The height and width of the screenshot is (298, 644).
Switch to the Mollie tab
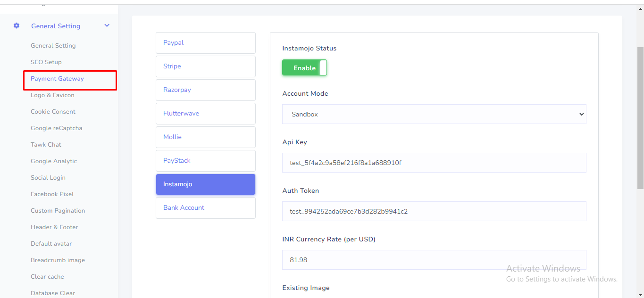205,137
